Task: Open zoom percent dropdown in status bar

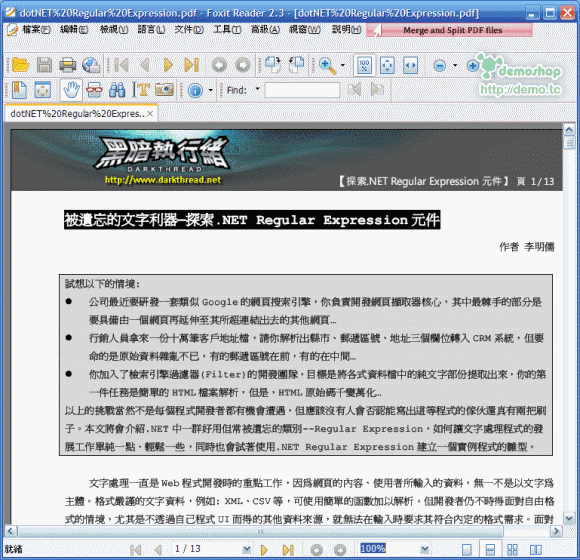Action: (425, 550)
